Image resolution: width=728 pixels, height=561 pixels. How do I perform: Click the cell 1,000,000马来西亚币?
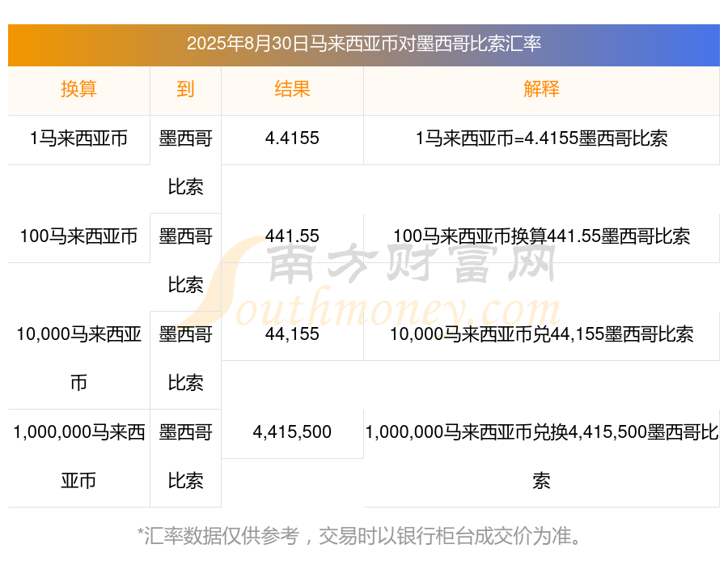point(78,457)
